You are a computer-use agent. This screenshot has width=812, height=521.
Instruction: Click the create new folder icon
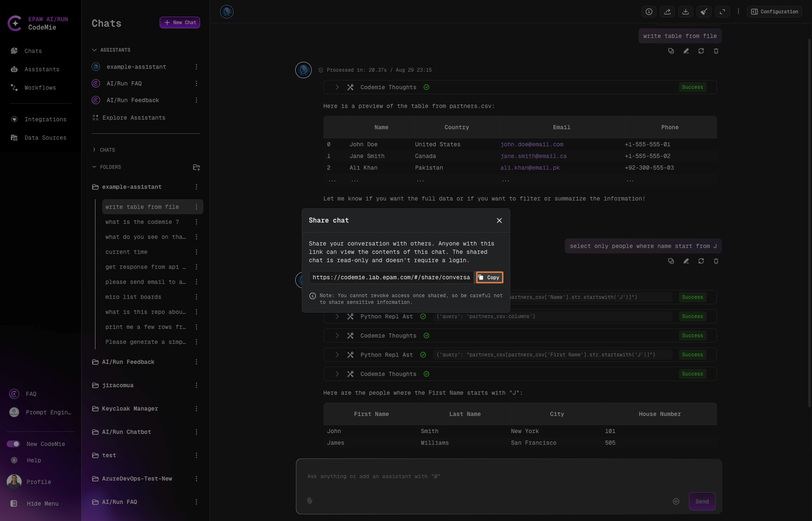pos(196,167)
